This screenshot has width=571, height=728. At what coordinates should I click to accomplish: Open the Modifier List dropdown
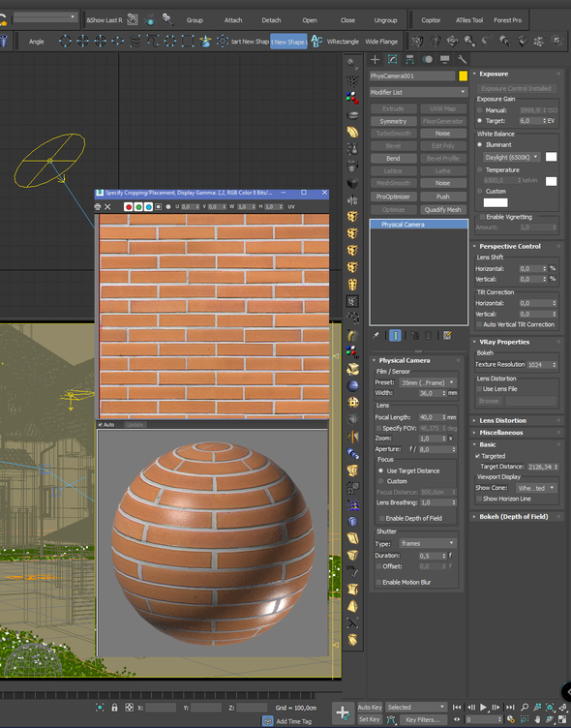click(x=418, y=92)
